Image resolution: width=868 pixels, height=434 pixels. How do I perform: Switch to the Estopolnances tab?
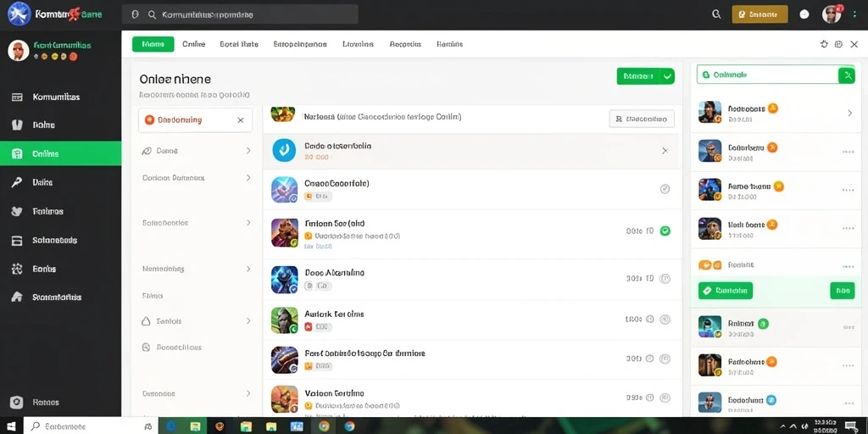[300, 44]
